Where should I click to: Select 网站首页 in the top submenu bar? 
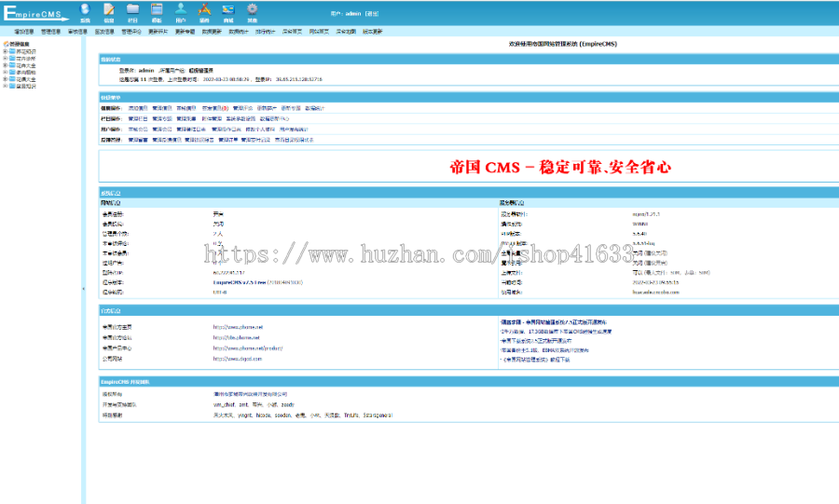[319, 32]
